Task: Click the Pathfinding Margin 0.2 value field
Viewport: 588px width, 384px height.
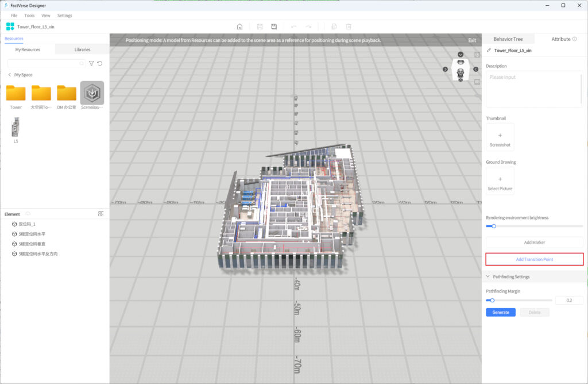Action: [x=569, y=300]
